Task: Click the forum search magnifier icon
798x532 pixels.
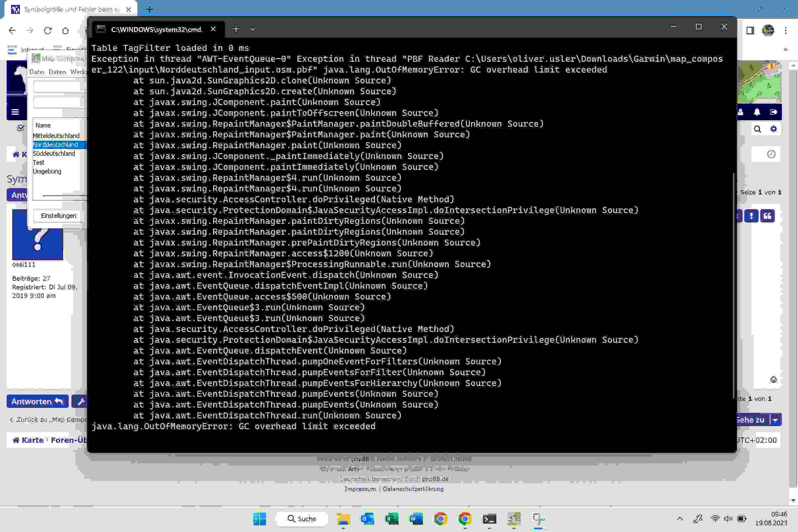Action: [x=757, y=129]
